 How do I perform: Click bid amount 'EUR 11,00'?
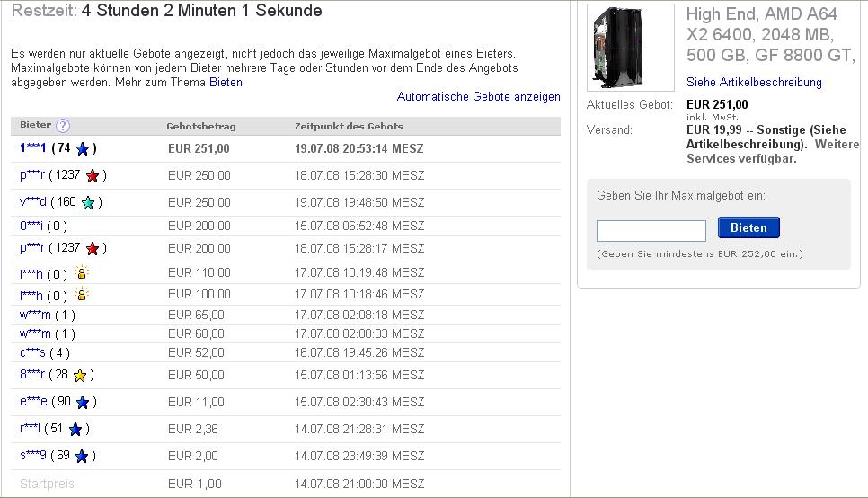[x=196, y=402]
